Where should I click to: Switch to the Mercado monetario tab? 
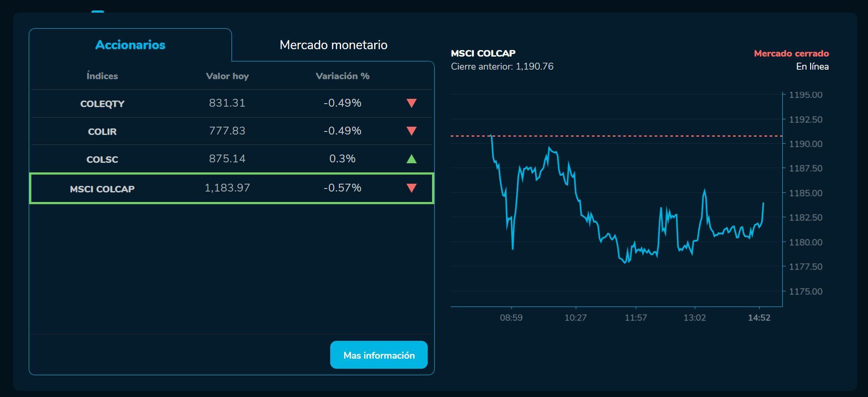click(334, 44)
